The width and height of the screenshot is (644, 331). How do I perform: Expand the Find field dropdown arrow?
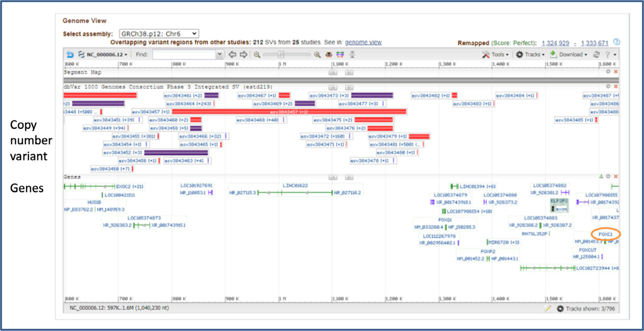coord(220,54)
